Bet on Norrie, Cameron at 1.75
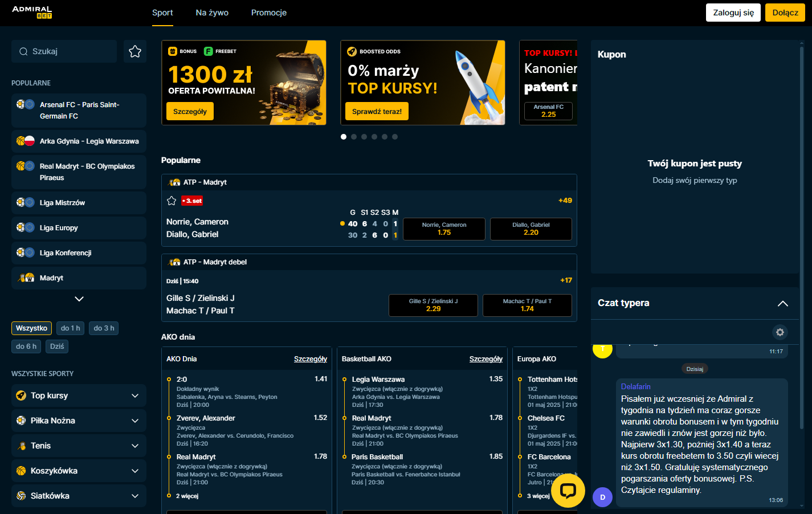 tap(444, 229)
